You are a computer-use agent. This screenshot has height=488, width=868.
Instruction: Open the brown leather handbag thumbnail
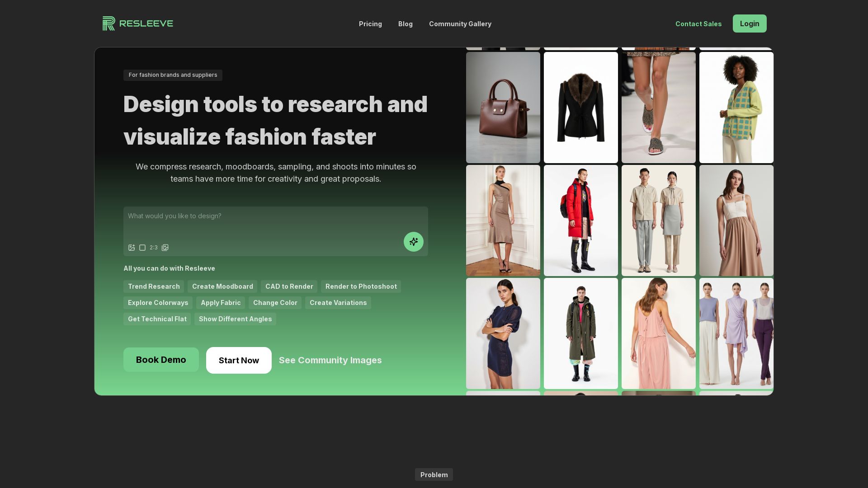point(503,108)
